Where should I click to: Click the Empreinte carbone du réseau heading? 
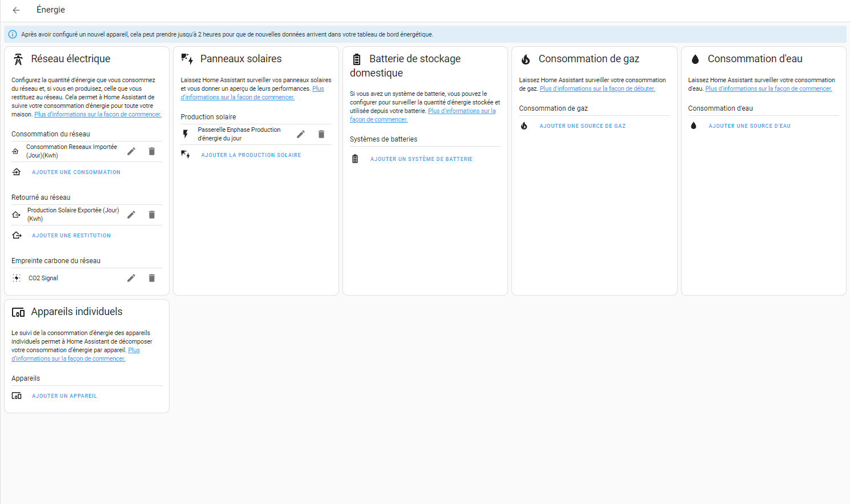(56, 261)
